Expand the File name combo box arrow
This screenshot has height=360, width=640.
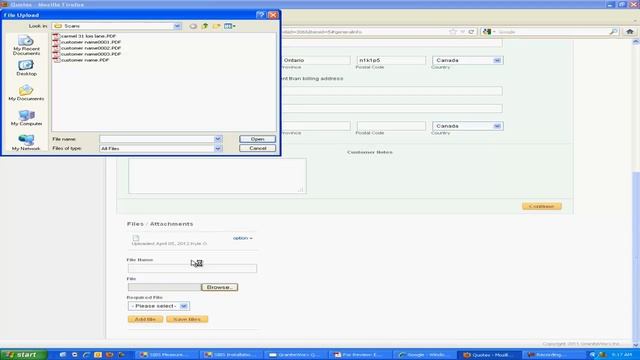point(218,139)
